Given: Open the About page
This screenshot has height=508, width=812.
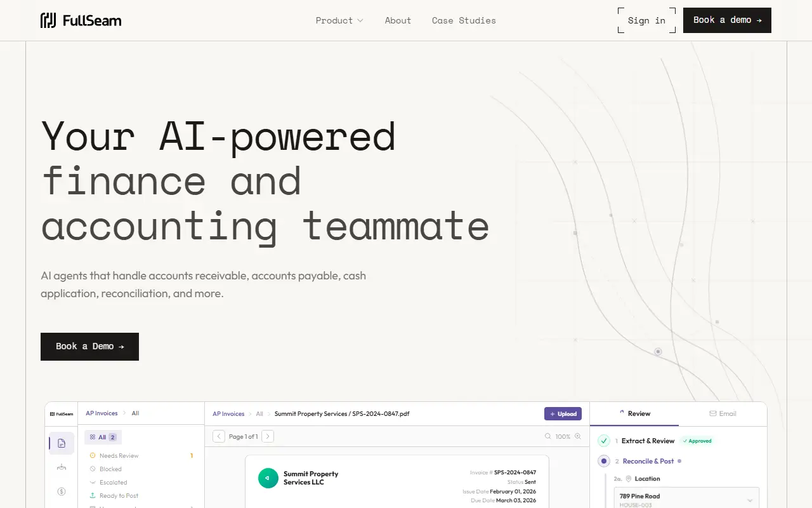Looking at the screenshot, I should point(398,20).
